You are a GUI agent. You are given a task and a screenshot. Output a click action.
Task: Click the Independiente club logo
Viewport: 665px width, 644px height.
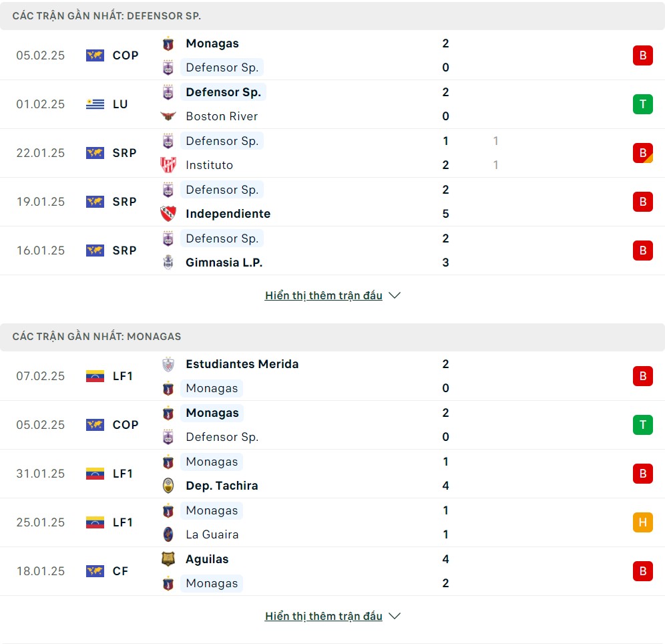pyautogui.click(x=168, y=213)
